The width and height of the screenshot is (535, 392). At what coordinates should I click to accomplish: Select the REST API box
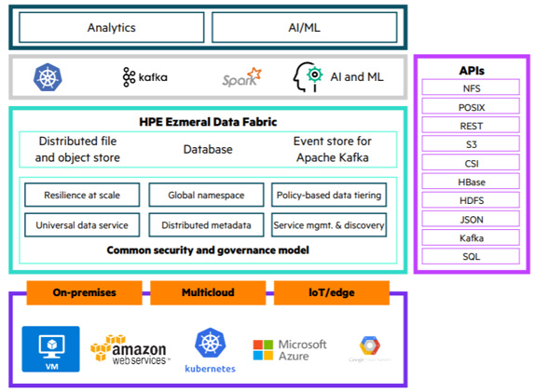[471, 125]
